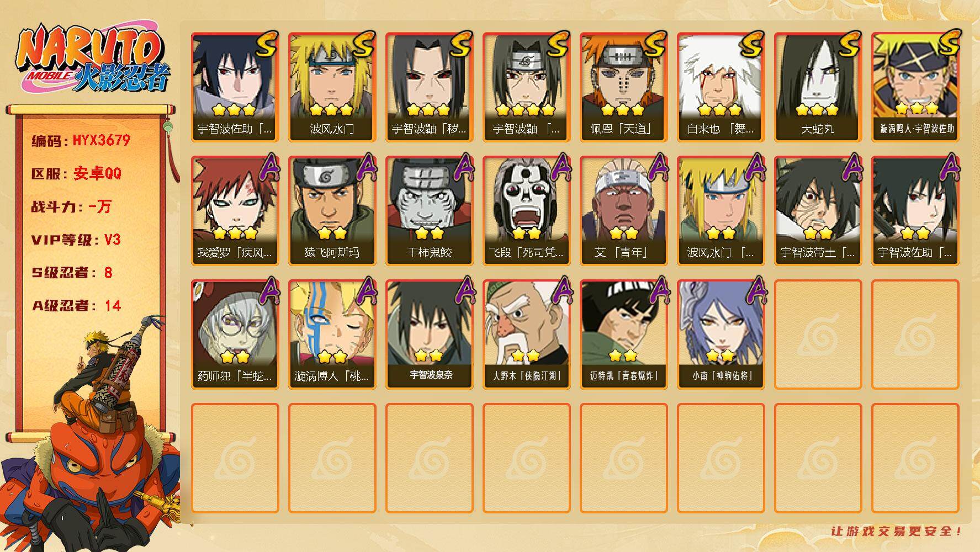
Task: Click the S rank badge on 自来也 card
Action: 751,44
